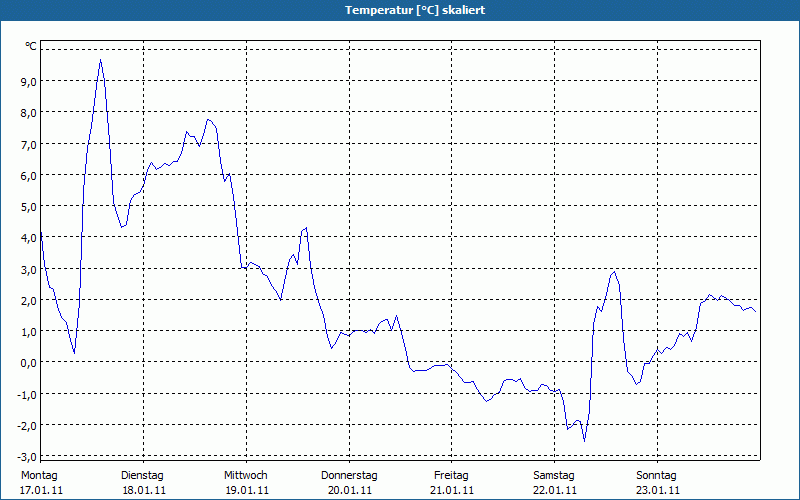
Task: Click the date 19.01.11
Action: tap(247, 490)
